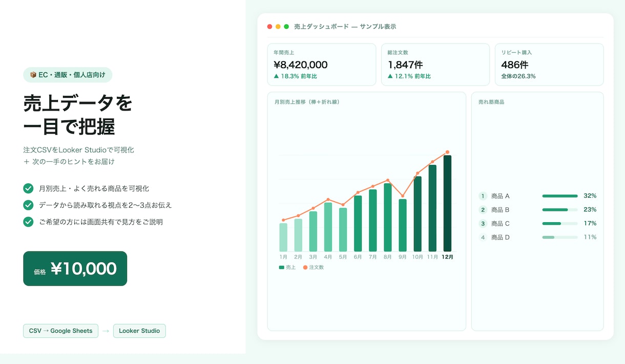
Task: Click the 商品 A progress bar
Action: click(560, 196)
